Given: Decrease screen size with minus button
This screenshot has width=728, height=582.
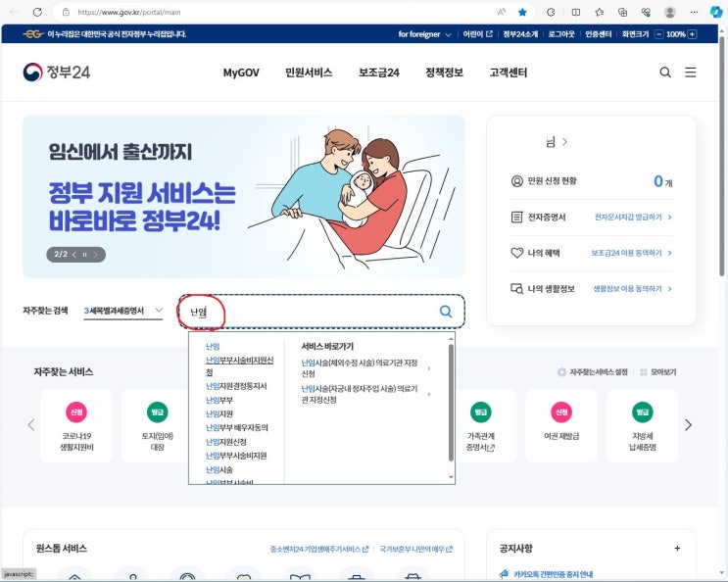Looking at the screenshot, I should click(658, 34).
